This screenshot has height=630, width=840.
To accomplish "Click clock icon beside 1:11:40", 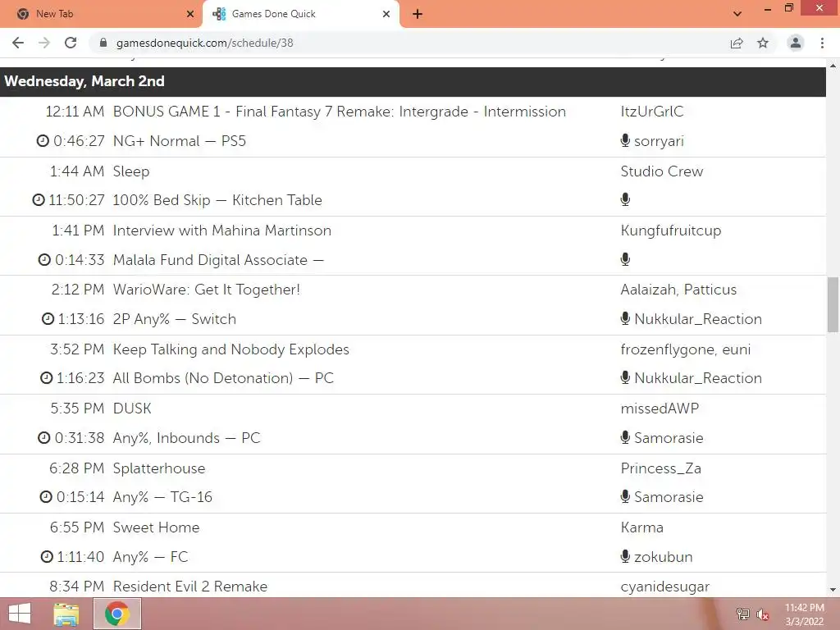I will pyautogui.click(x=47, y=557).
